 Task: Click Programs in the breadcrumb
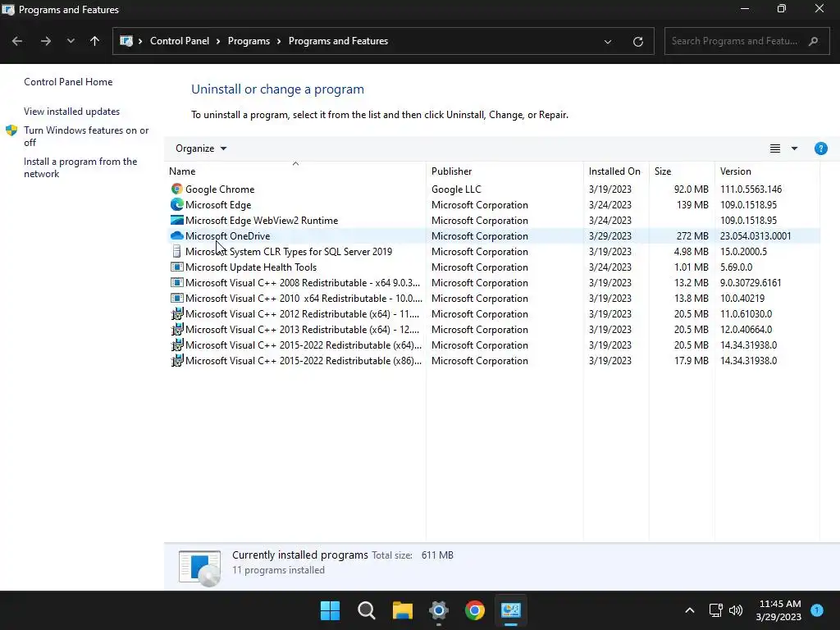point(249,41)
